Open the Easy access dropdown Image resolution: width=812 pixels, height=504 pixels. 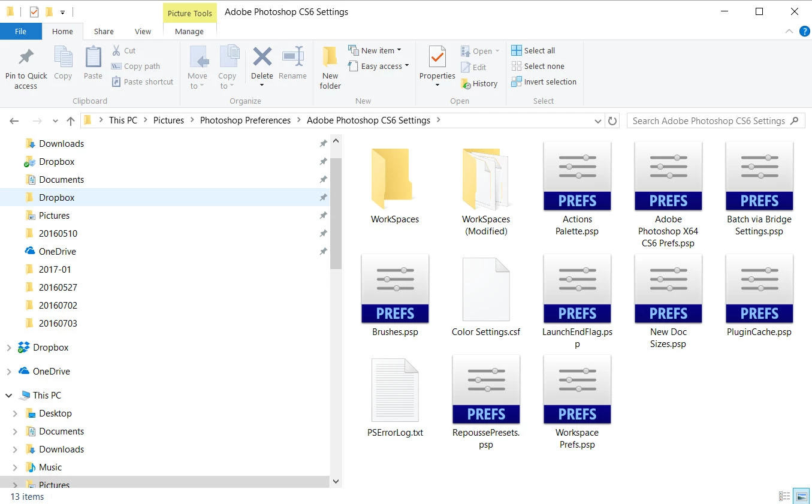tap(379, 66)
